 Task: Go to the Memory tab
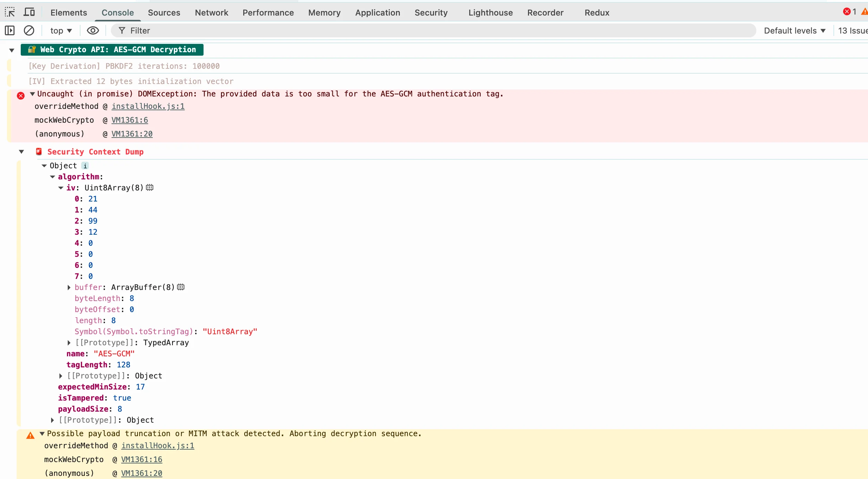point(324,12)
